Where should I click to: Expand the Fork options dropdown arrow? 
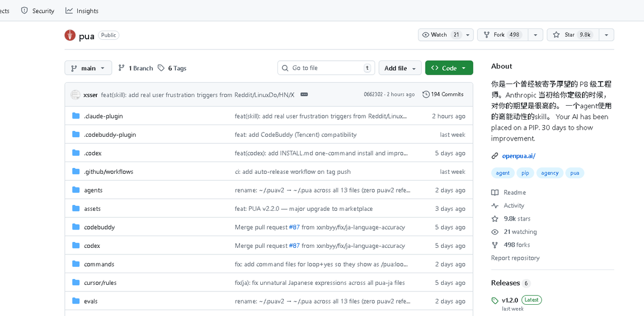535,35
